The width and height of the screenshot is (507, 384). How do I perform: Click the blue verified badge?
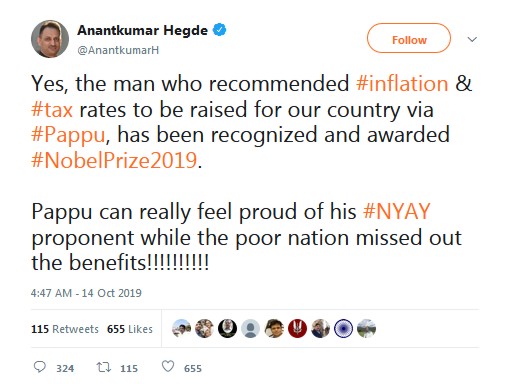[220, 30]
